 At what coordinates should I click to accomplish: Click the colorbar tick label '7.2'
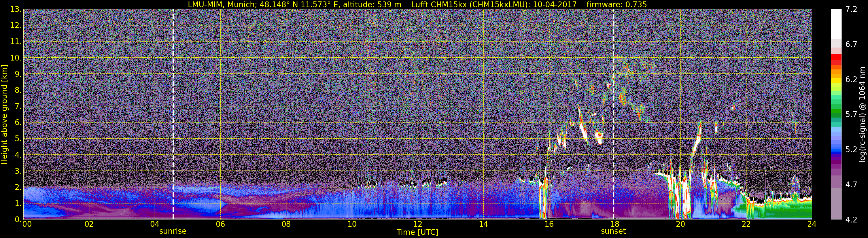click(851, 10)
